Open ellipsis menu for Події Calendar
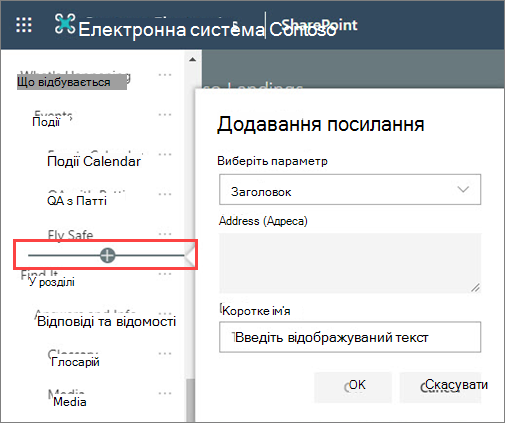Image resolution: width=505 pixels, height=423 pixels. pos(165,154)
